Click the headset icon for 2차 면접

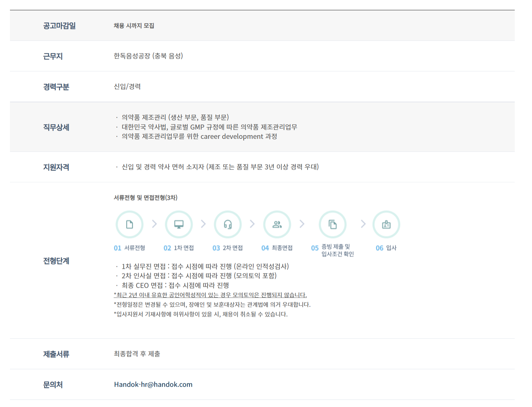coord(228,225)
